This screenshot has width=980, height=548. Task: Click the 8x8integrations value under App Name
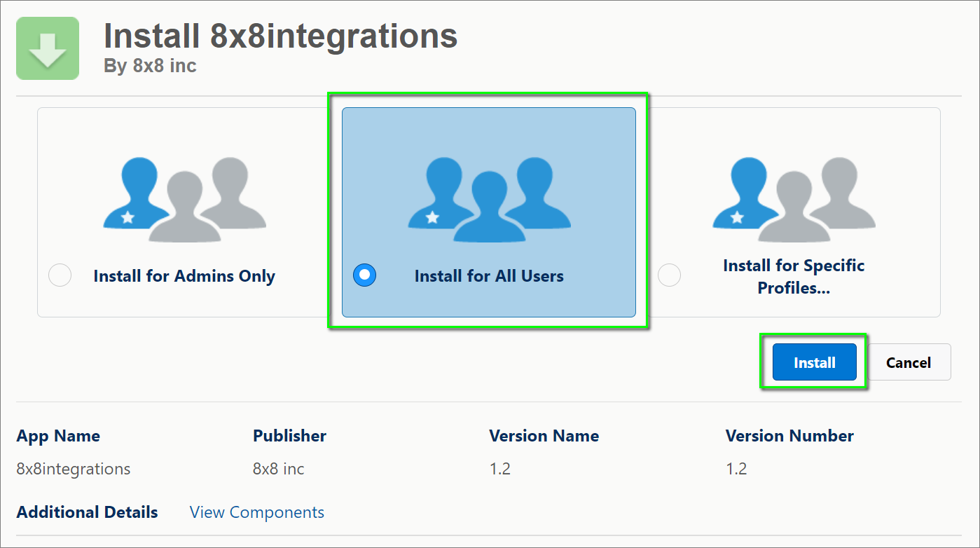(74, 469)
